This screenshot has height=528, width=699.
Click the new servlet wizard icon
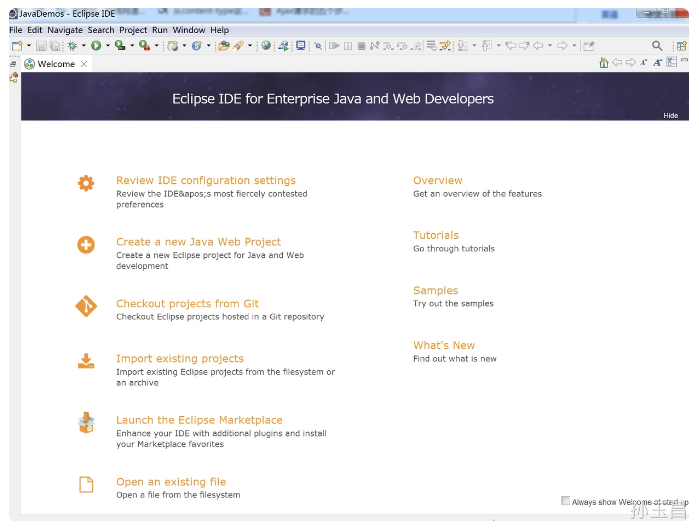(197, 45)
